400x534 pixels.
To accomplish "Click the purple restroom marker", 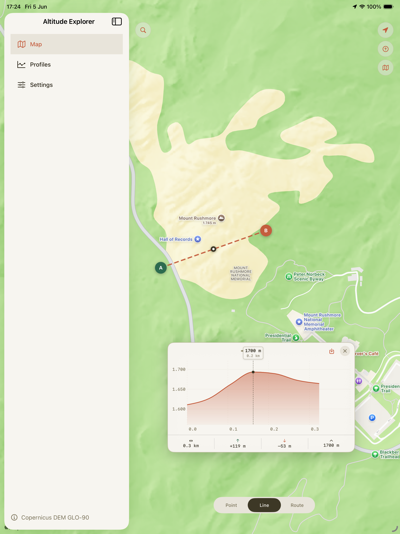I will tap(358, 381).
